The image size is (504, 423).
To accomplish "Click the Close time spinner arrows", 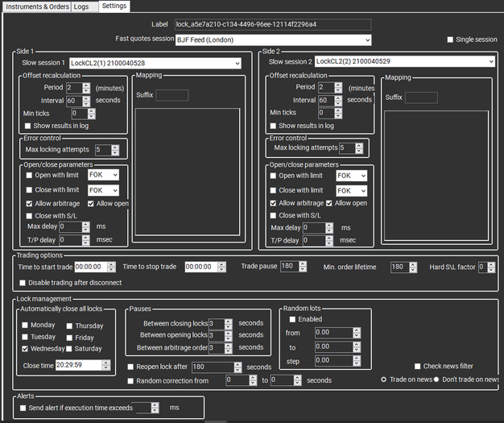I will coord(106,365).
